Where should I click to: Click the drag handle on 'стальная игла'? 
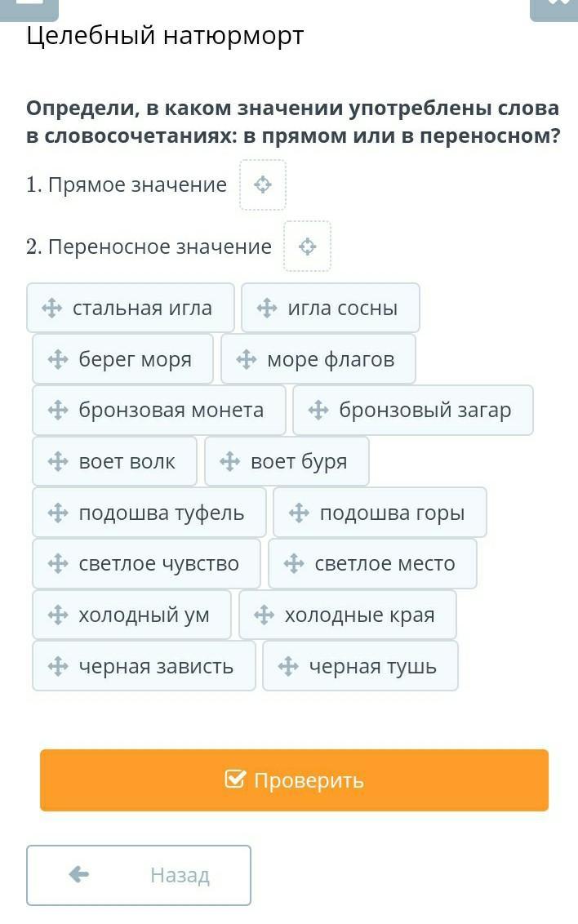pyautogui.click(x=52, y=308)
